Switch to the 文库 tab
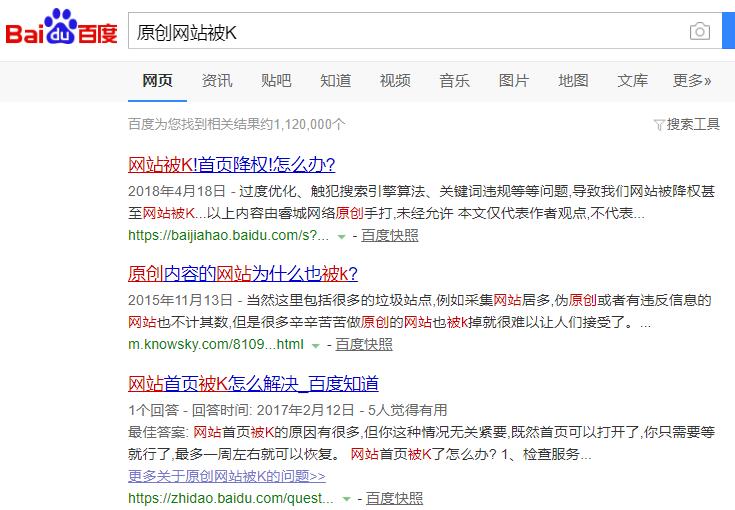The width and height of the screenshot is (735, 510). point(632,81)
